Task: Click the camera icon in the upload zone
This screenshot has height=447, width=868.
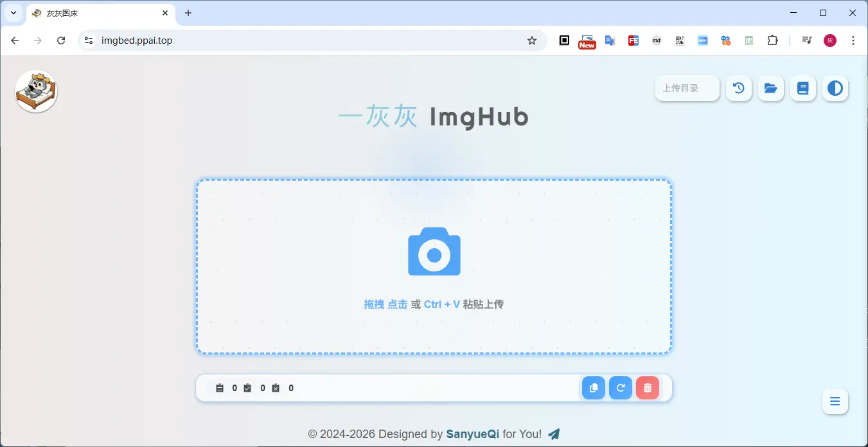Action: pos(434,251)
